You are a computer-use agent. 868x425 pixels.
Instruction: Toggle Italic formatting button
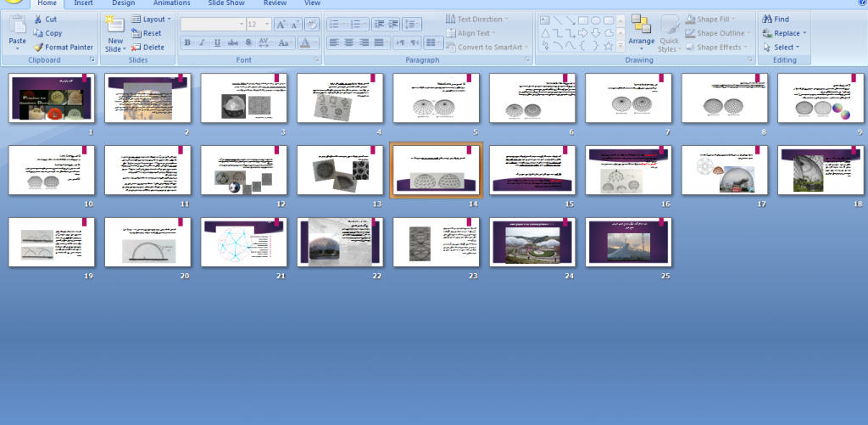click(202, 42)
